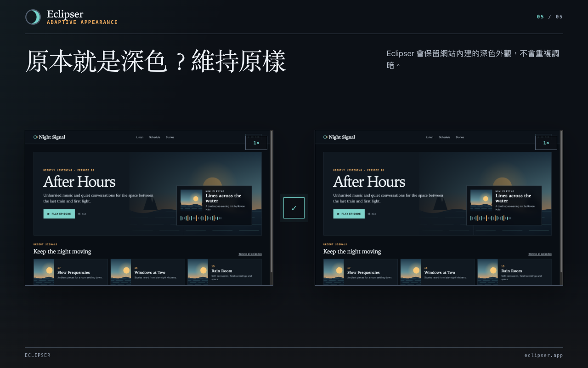
Task: Open Slow Frequencies card in right preview
Action: tap(361, 272)
